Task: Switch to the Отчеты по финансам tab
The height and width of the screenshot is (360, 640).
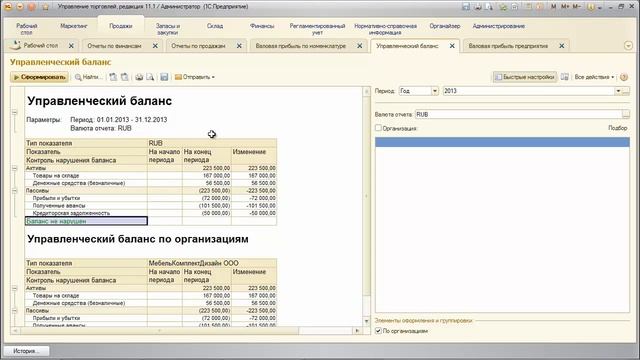Action: (x=114, y=46)
